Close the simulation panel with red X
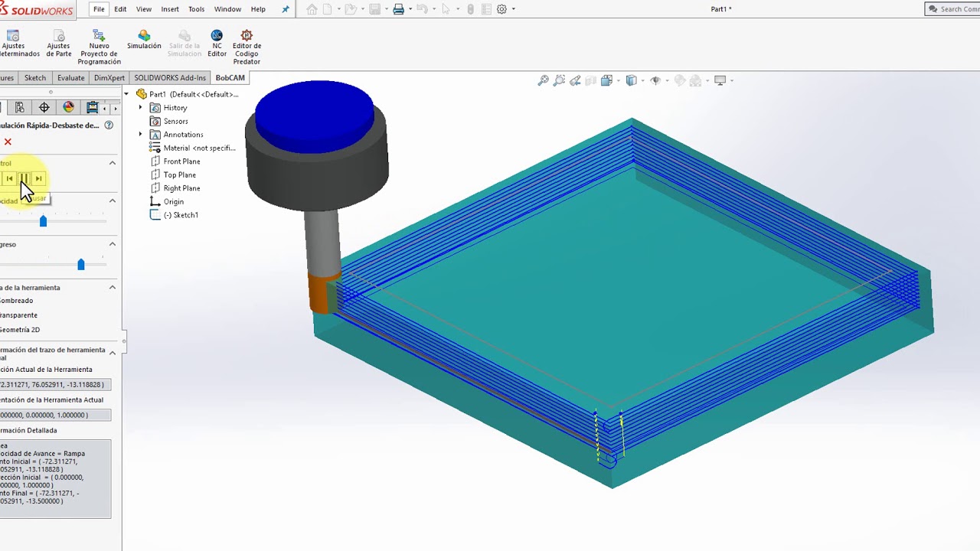This screenshot has height=551, width=980. pos(8,142)
